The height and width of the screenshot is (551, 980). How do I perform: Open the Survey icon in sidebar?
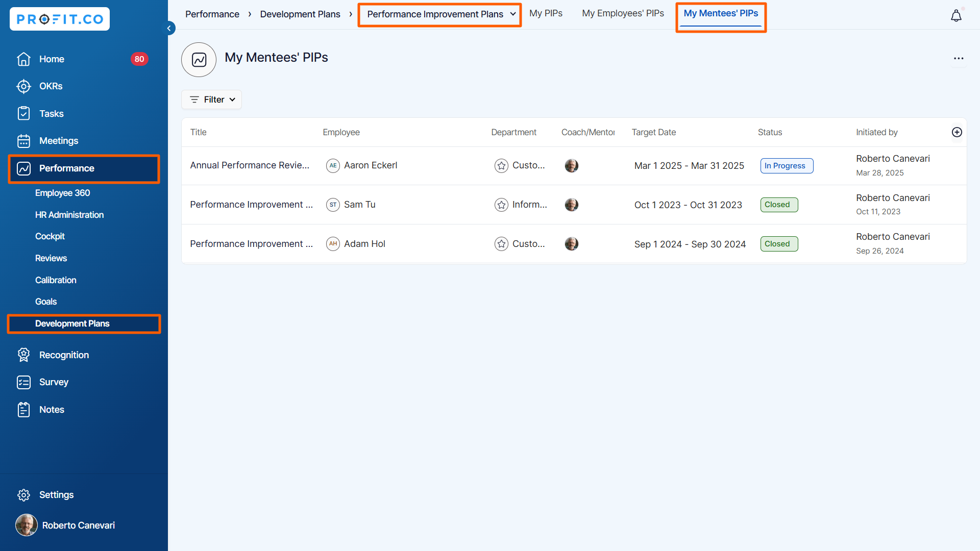pyautogui.click(x=23, y=382)
